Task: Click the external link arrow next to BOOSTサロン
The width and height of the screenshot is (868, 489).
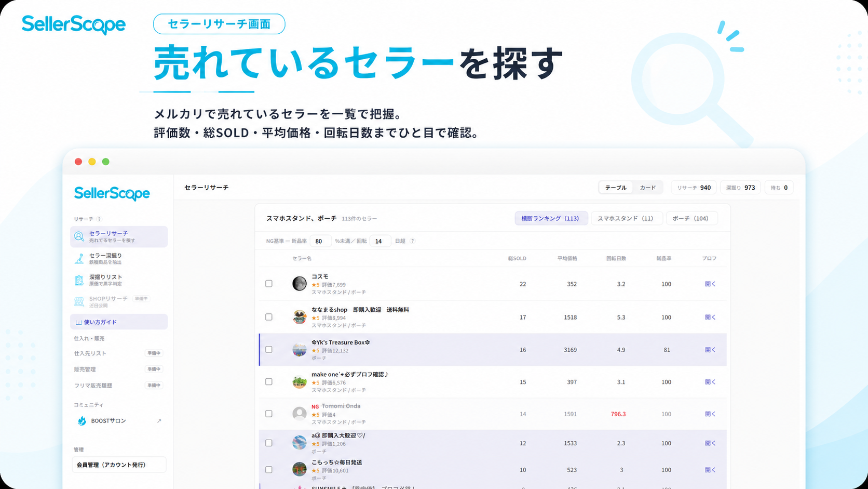Action: point(159,421)
